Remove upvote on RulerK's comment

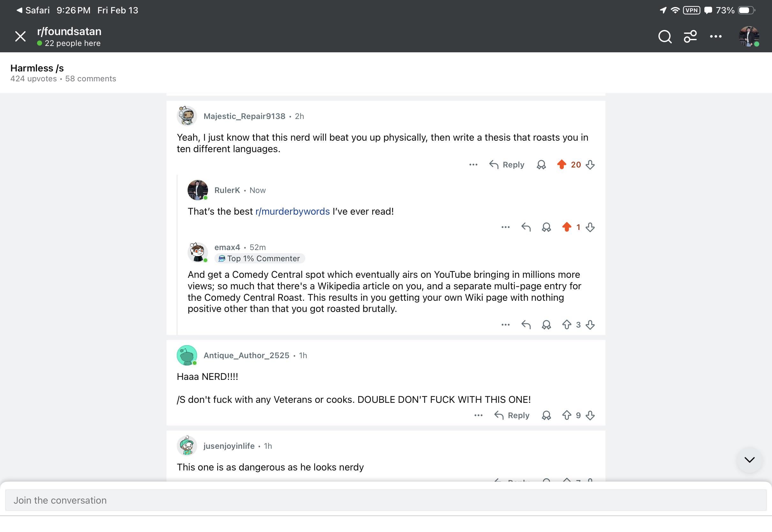567,227
